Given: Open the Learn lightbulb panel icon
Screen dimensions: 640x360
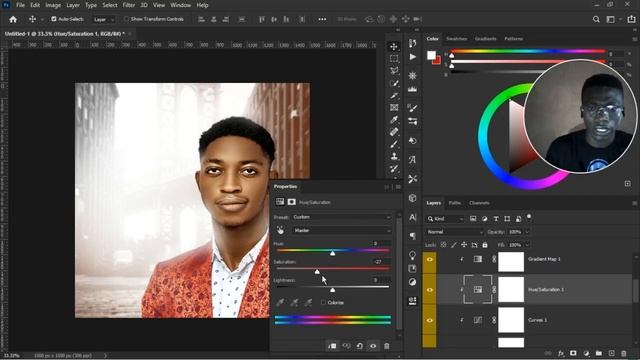Looking at the screenshot, I should click(x=413, y=255).
